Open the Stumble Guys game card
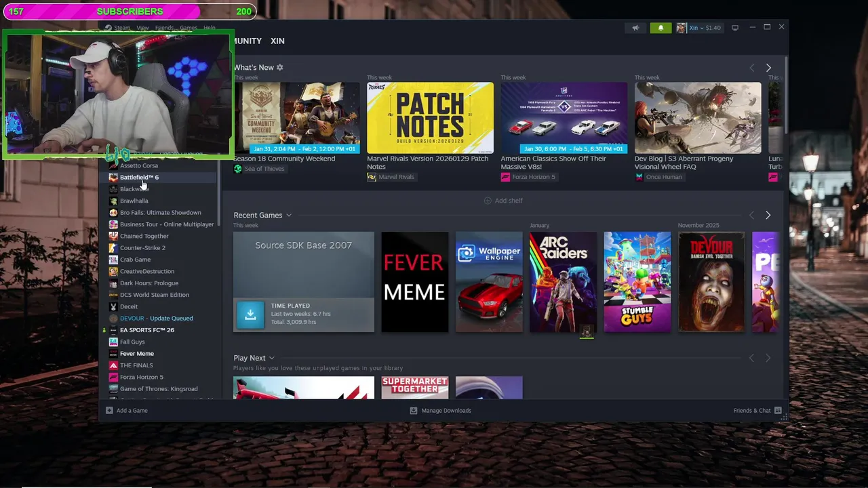Image resolution: width=868 pixels, height=488 pixels. [637, 282]
